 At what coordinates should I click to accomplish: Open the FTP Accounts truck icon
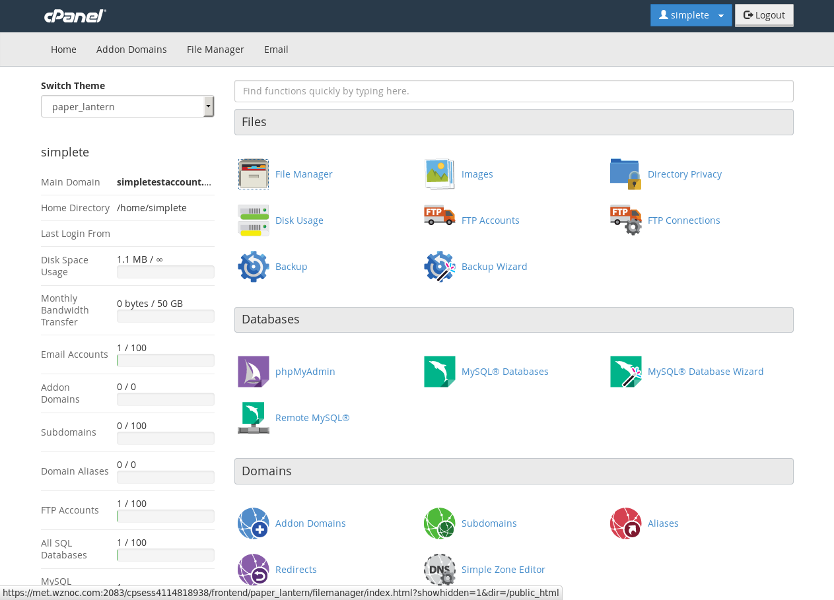pyautogui.click(x=439, y=216)
